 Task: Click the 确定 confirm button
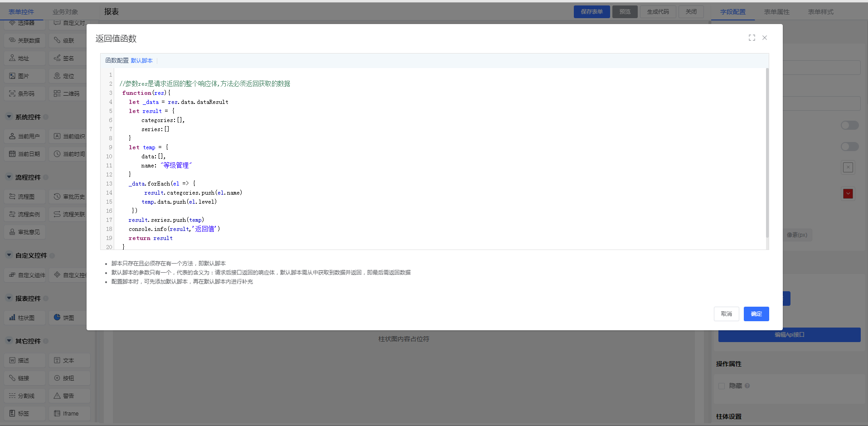756,314
